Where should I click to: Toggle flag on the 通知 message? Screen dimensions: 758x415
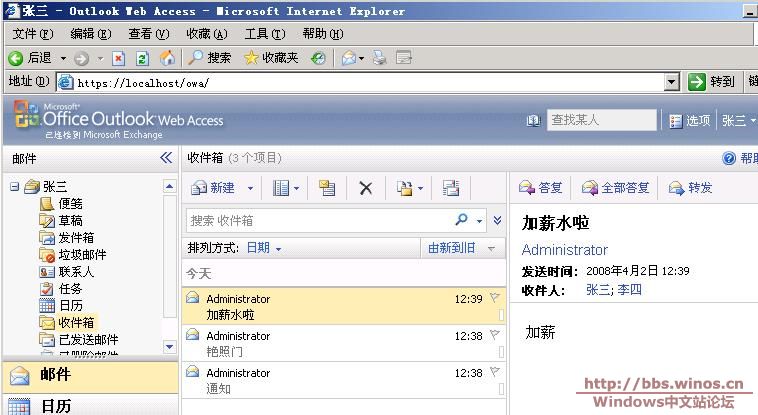point(494,372)
